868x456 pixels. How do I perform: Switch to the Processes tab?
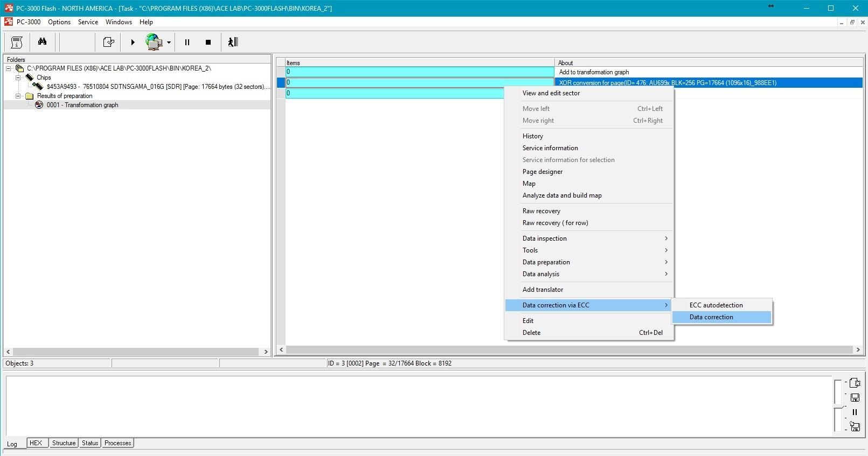click(118, 443)
